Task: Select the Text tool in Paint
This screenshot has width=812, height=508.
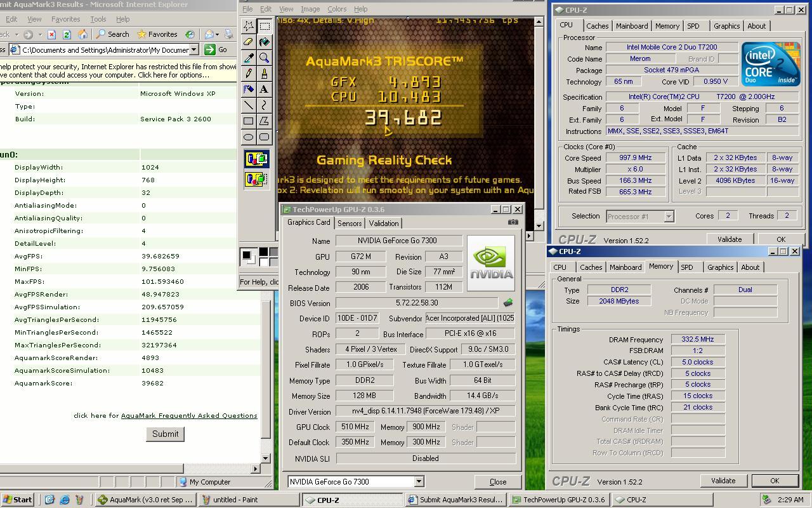Action: 265,90
